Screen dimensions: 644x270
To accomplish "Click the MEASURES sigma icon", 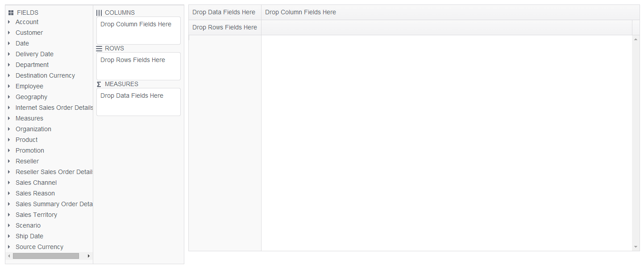I will (x=99, y=84).
